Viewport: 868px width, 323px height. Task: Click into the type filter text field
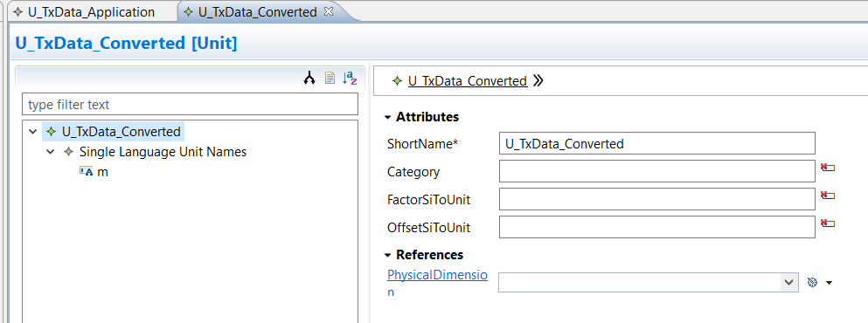(190, 105)
